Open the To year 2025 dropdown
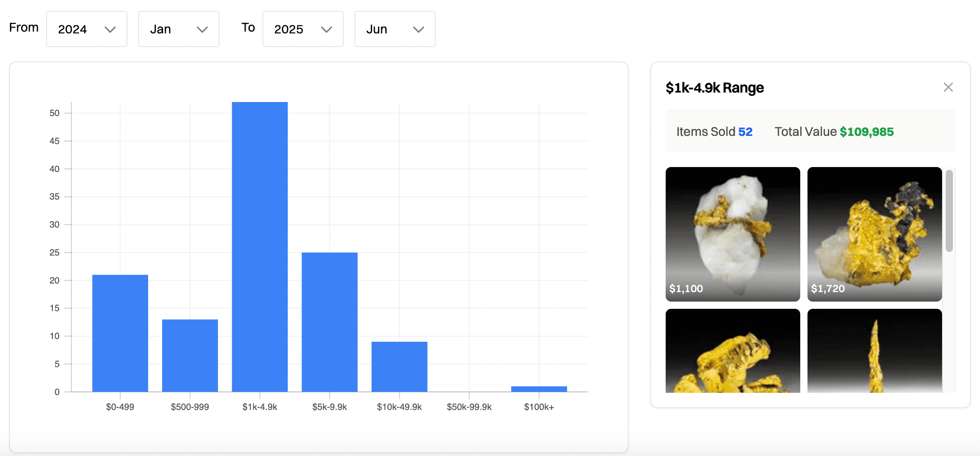The image size is (980, 456). pyautogui.click(x=303, y=29)
